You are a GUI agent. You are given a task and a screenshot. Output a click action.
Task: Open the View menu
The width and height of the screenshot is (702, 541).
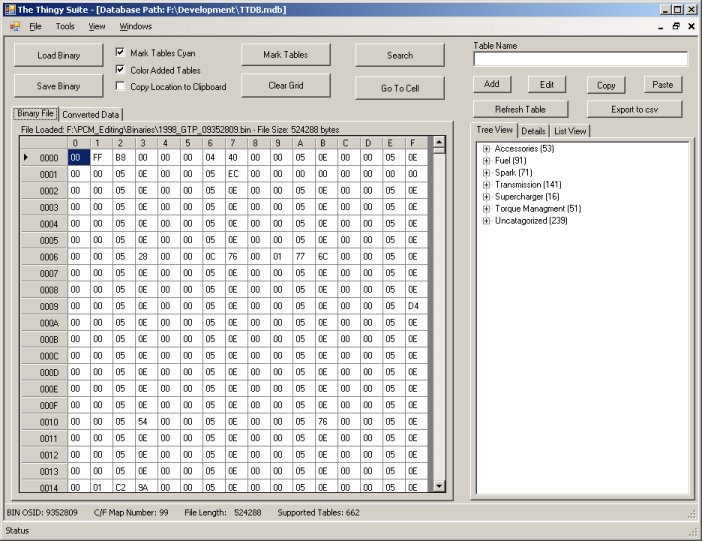97,26
